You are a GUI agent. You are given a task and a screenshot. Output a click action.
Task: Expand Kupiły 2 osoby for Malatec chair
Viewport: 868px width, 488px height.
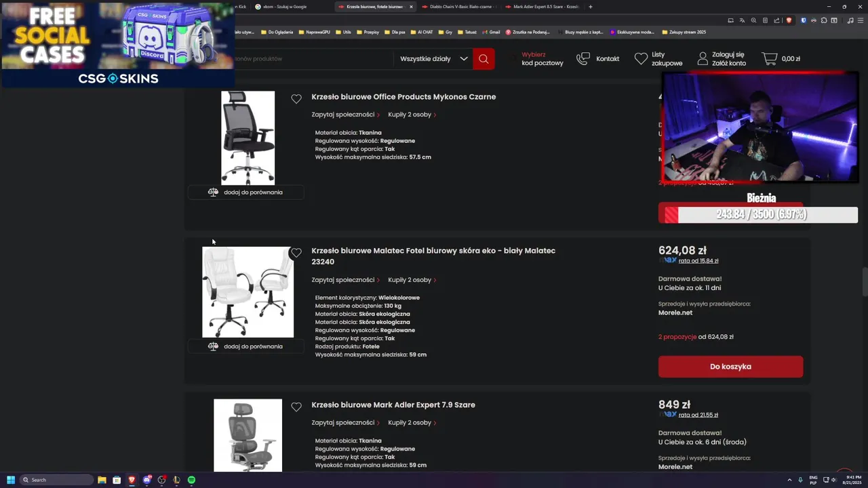coord(412,280)
